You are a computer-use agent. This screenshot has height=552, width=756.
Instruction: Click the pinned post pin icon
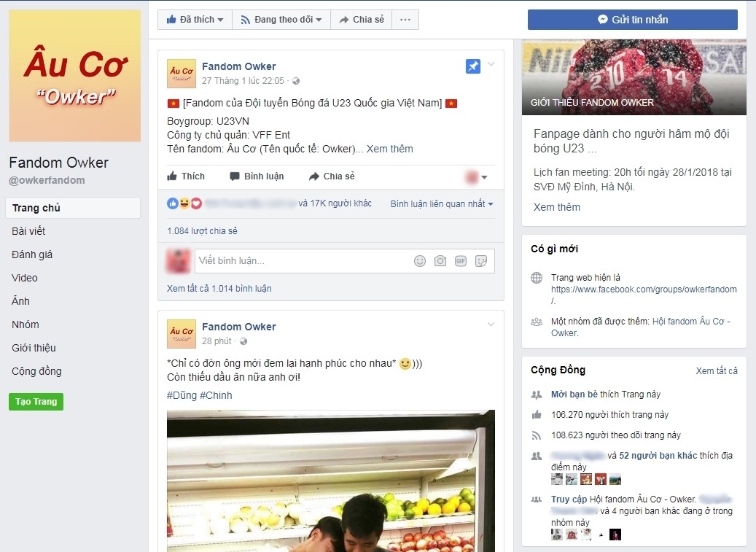(472, 66)
